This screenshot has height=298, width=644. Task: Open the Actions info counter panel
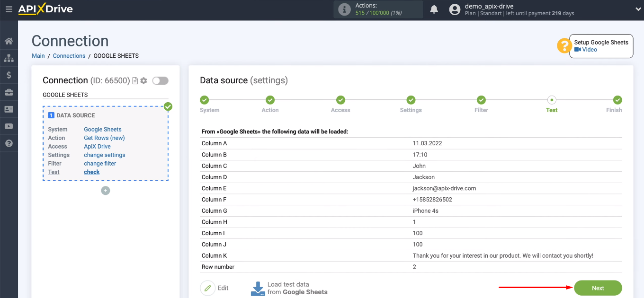coord(378,9)
